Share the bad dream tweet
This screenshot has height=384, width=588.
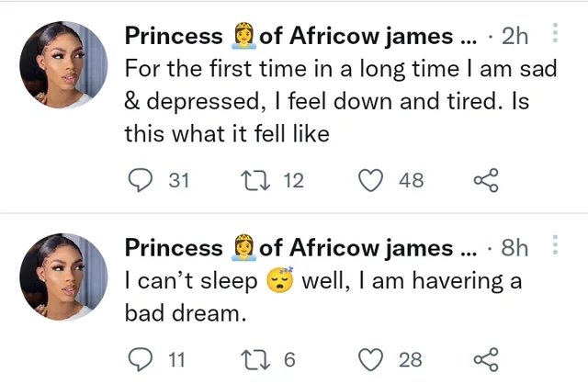[486, 359]
